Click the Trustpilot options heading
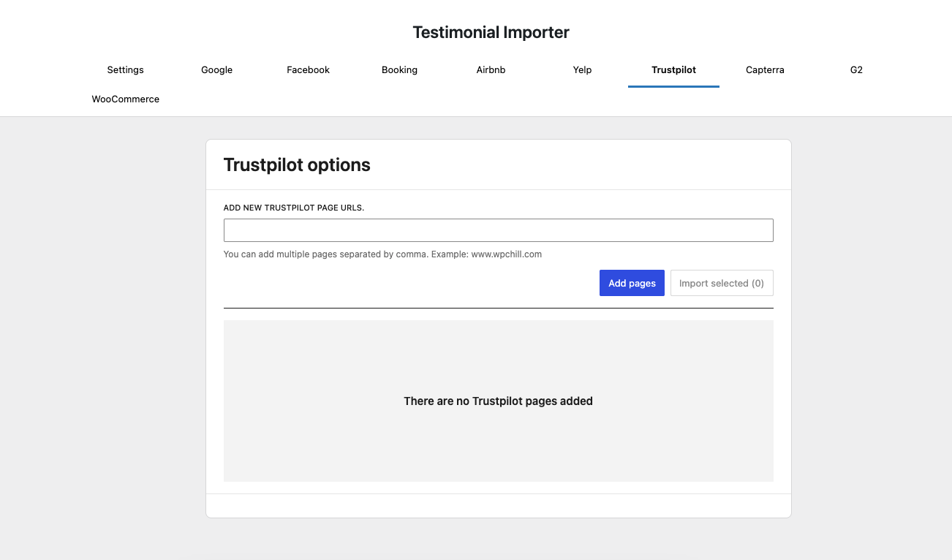The width and height of the screenshot is (952, 560). [x=297, y=165]
